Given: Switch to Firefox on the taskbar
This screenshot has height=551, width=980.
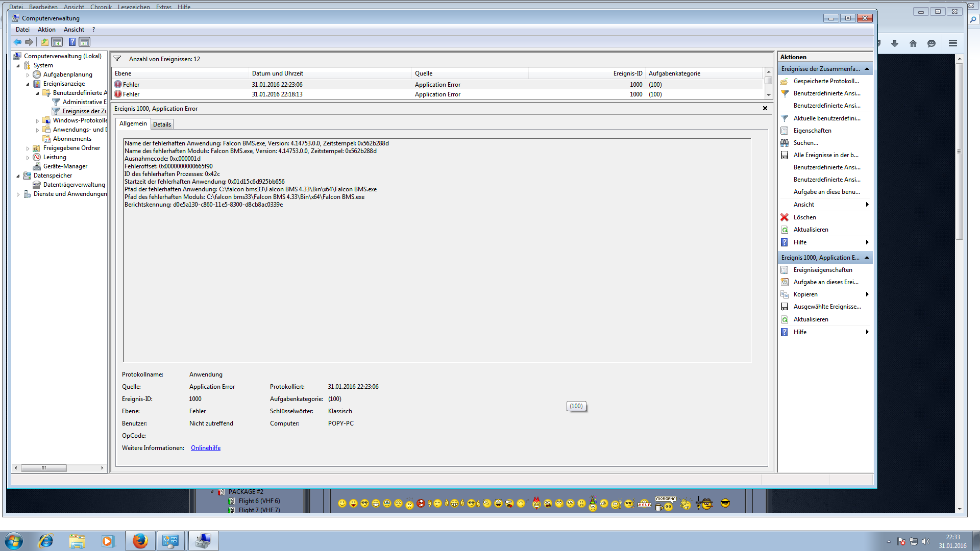Looking at the screenshot, I should [140, 541].
